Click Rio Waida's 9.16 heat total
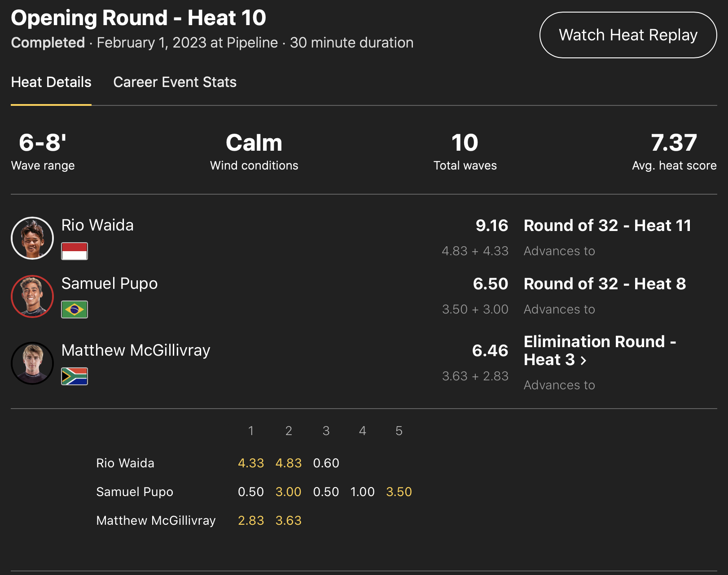 point(491,226)
